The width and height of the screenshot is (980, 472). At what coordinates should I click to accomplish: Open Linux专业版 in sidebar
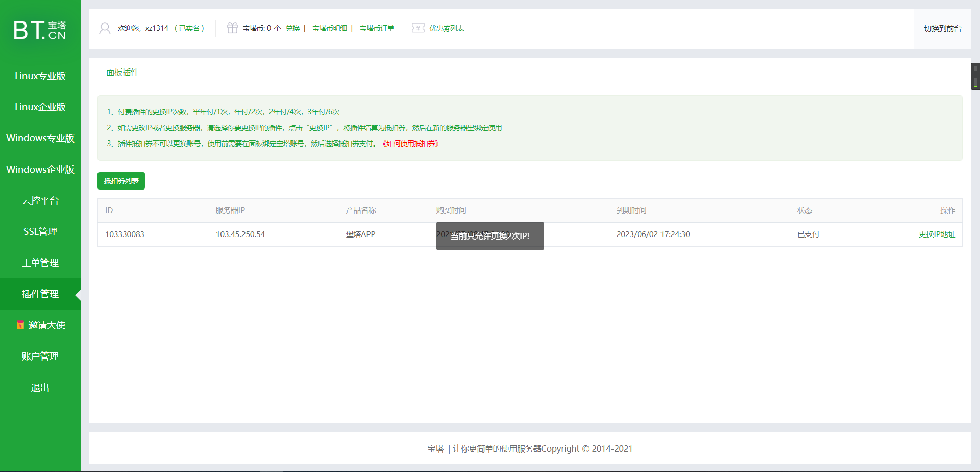[40, 76]
